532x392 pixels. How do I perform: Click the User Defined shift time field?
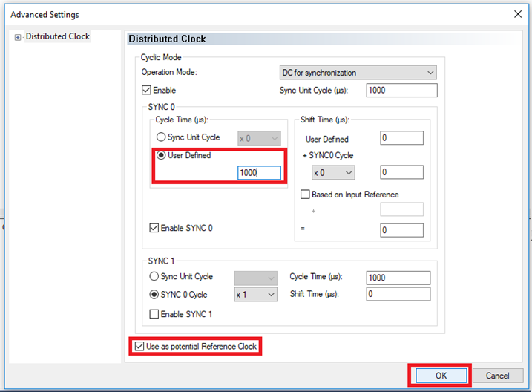401,138
